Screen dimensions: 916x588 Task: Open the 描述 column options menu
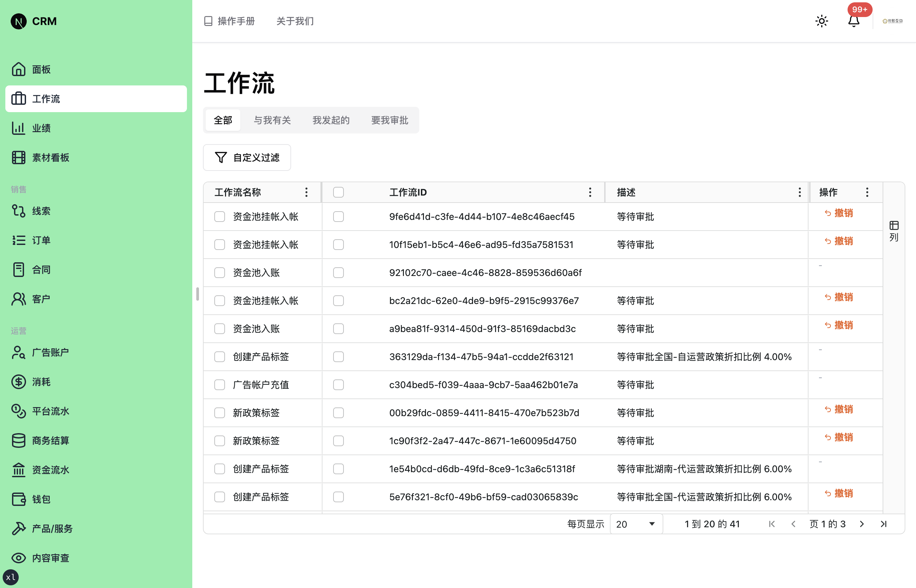click(799, 193)
